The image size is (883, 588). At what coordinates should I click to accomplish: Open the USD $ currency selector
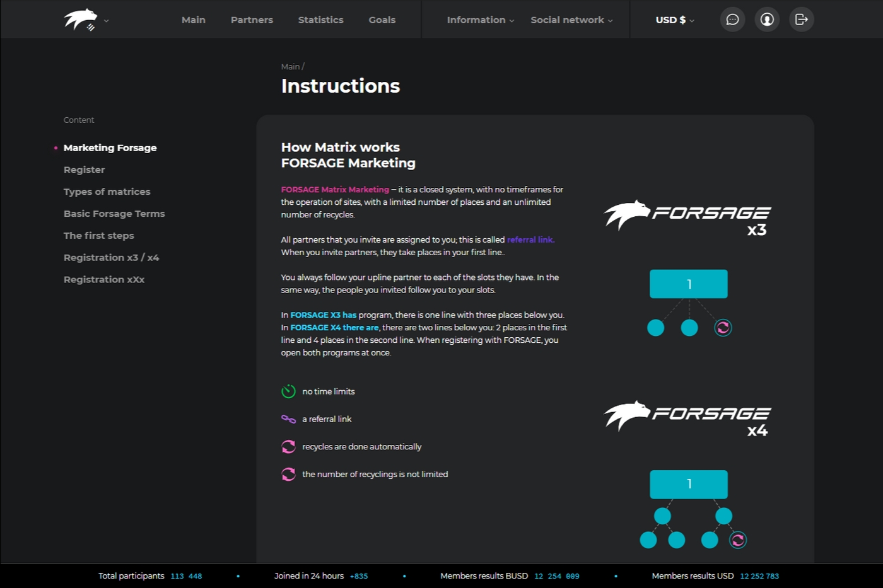click(675, 20)
